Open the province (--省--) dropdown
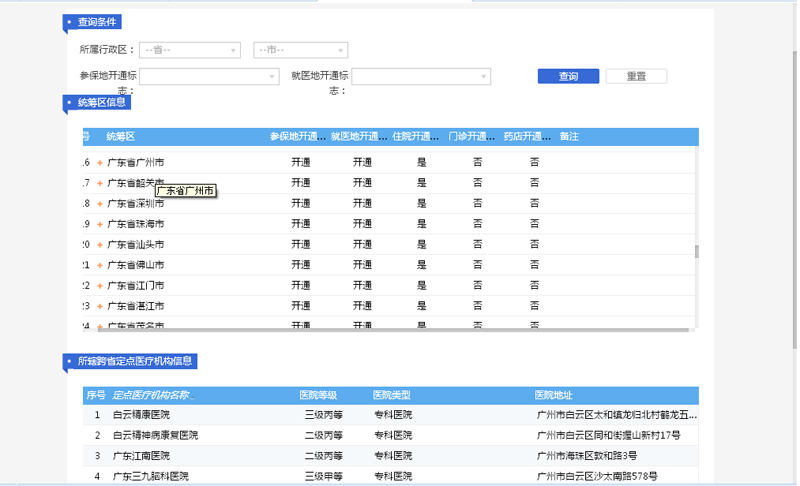Screen dimensions: 800x486 tap(190, 50)
